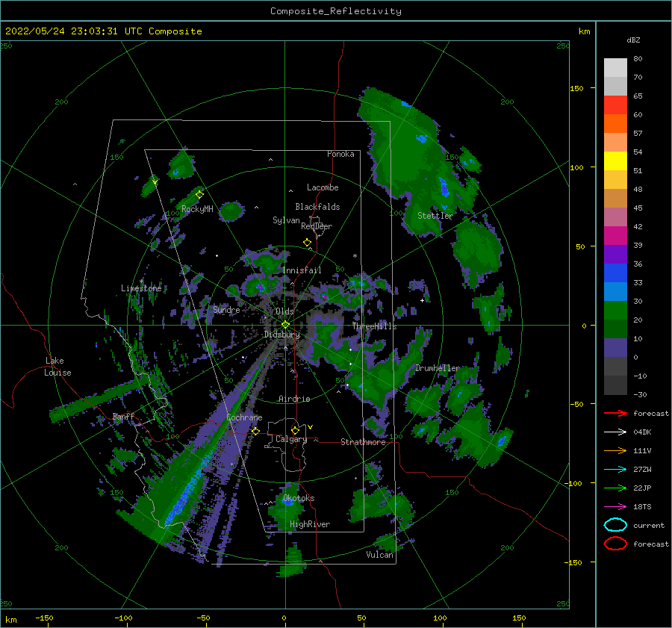Click the Okotoks label

(299, 499)
